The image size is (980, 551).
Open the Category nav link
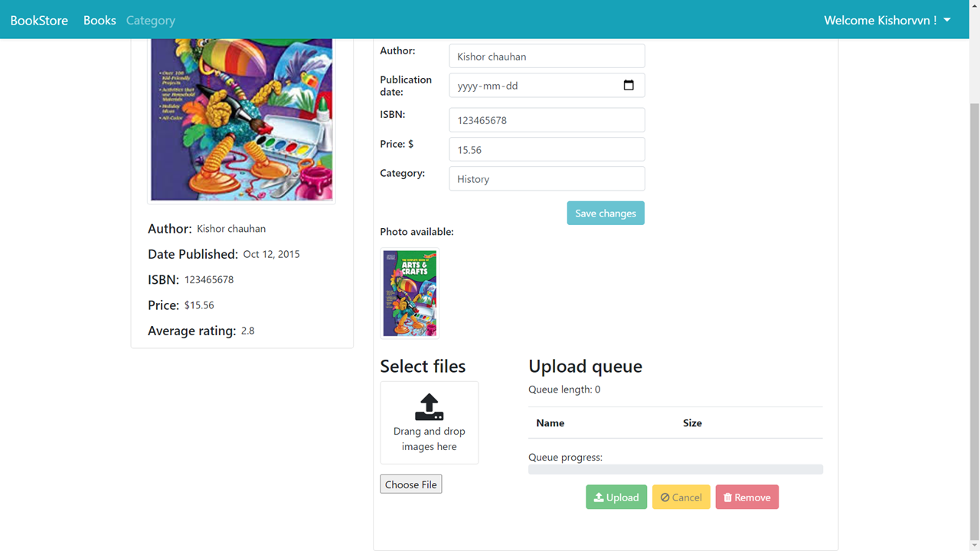pyautogui.click(x=151, y=20)
